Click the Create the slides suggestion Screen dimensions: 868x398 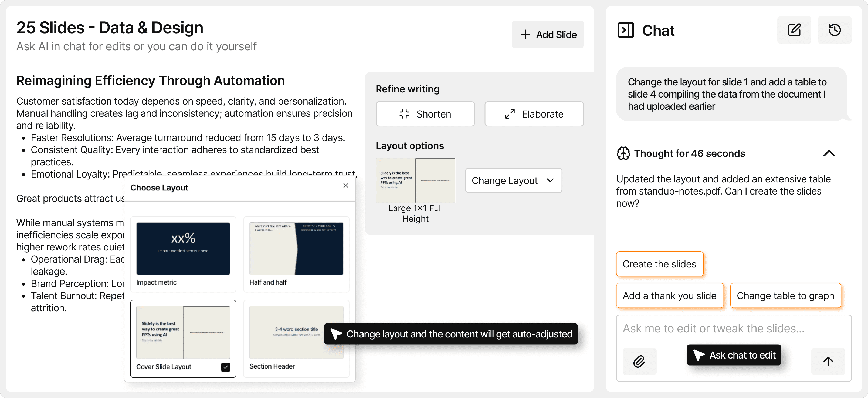pyautogui.click(x=659, y=264)
